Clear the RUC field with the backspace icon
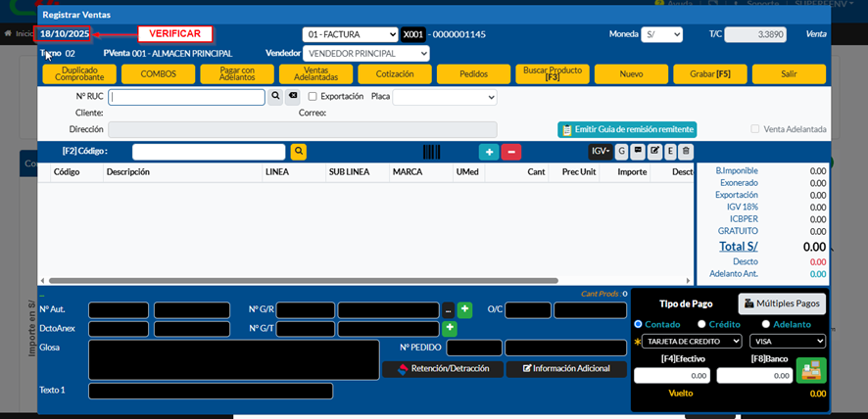The height and width of the screenshot is (419, 868). click(292, 97)
